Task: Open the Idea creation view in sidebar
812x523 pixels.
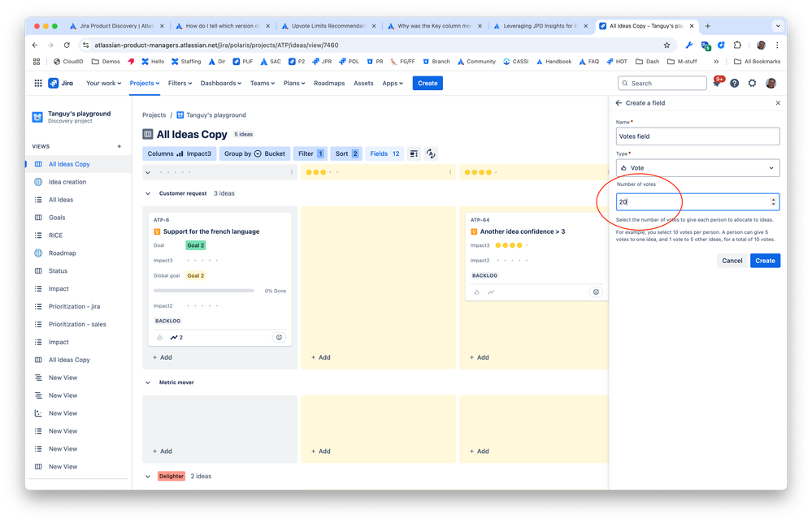Action: [67, 182]
